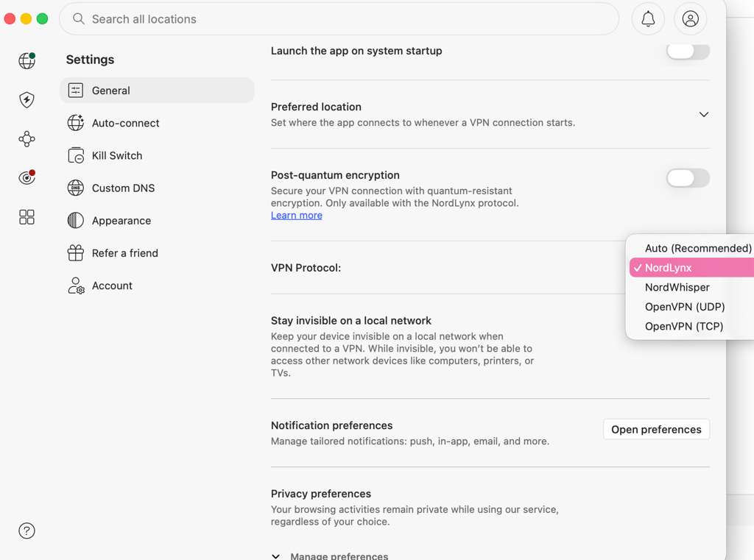Open the user profile icon
This screenshot has width=754, height=560.
690,18
